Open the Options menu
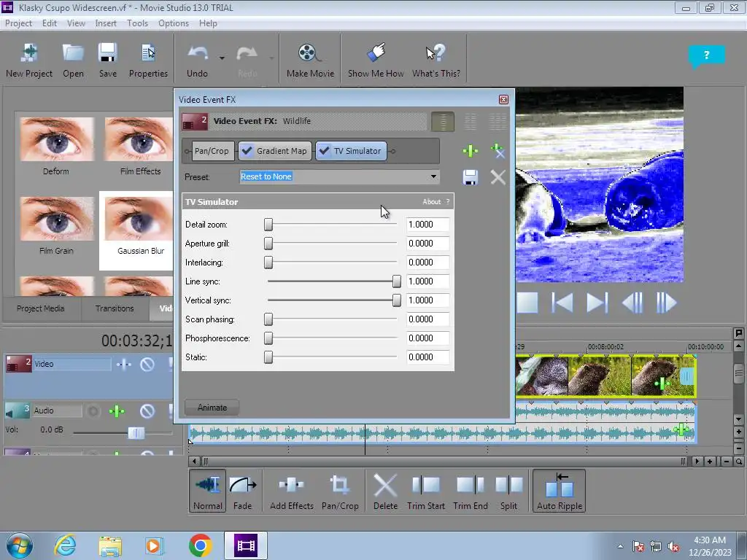747x560 pixels. tap(174, 23)
